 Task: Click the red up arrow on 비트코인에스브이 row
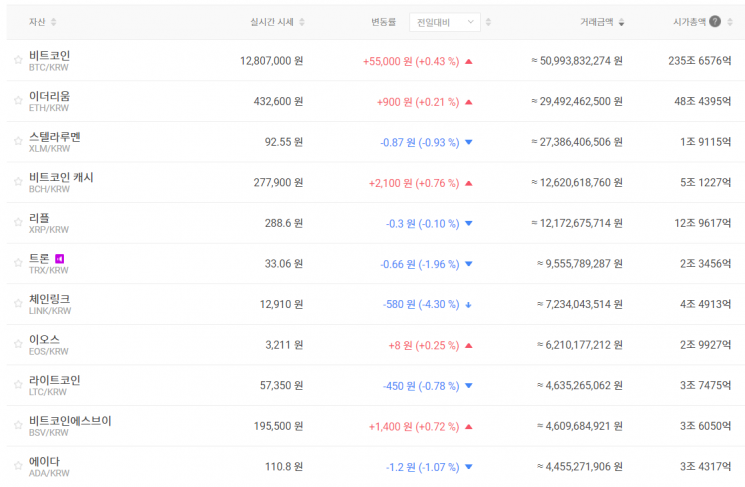469,427
